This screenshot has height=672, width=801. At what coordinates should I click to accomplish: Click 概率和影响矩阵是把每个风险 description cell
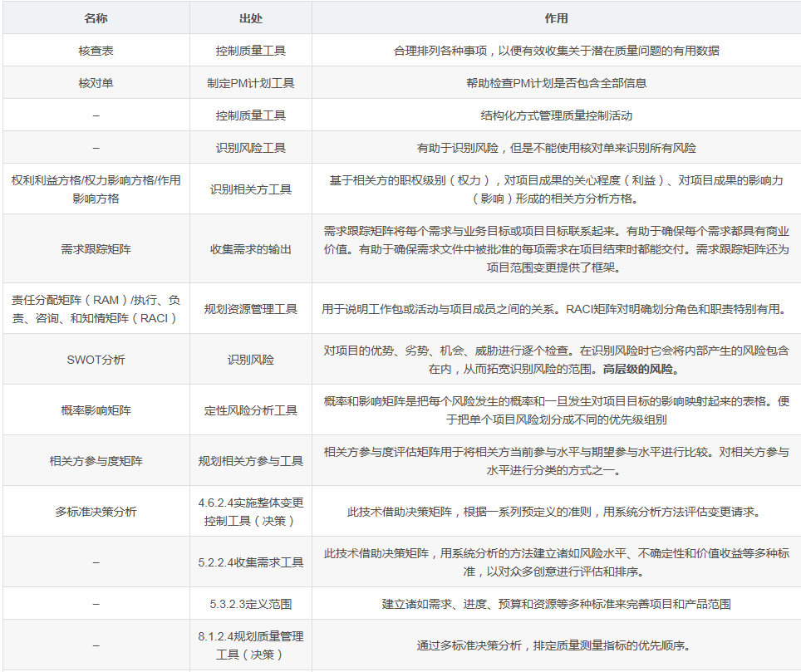tap(557, 410)
